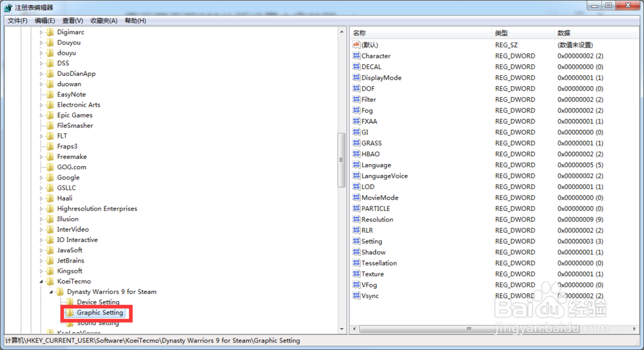This screenshot has height=350, width=644.
Task: Click the folder icon of Graphic Setting key
Action: coord(70,312)
